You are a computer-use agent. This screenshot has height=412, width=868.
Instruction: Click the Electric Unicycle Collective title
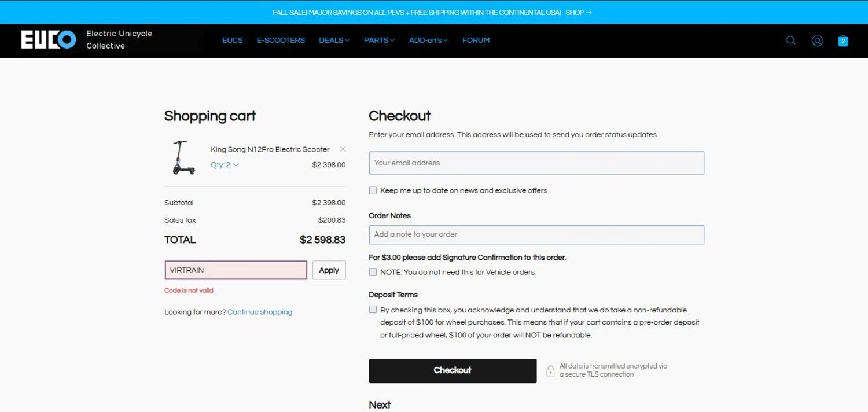[x=119, y=39]
